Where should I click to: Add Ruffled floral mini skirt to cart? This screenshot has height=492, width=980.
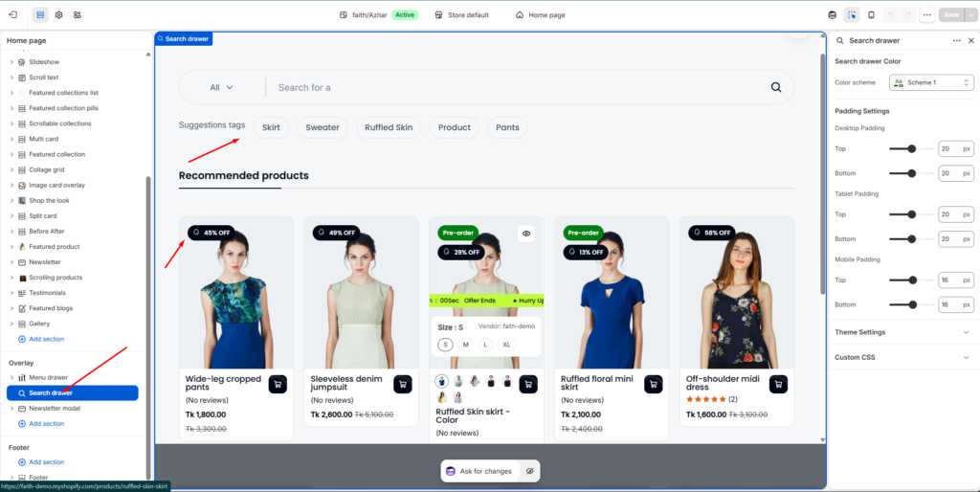653,385
